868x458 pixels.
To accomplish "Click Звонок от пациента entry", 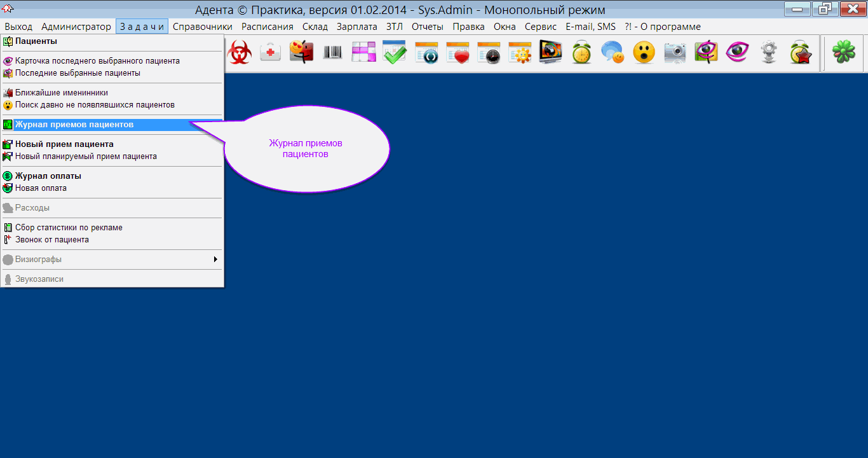I will coord(52,240).
